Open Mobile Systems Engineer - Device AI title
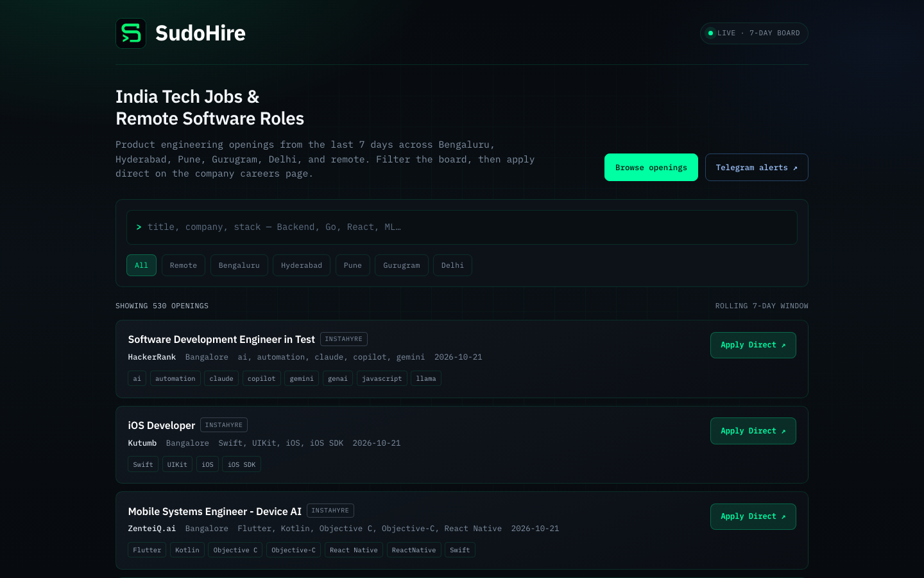924x578 pixels. (215, 511)
